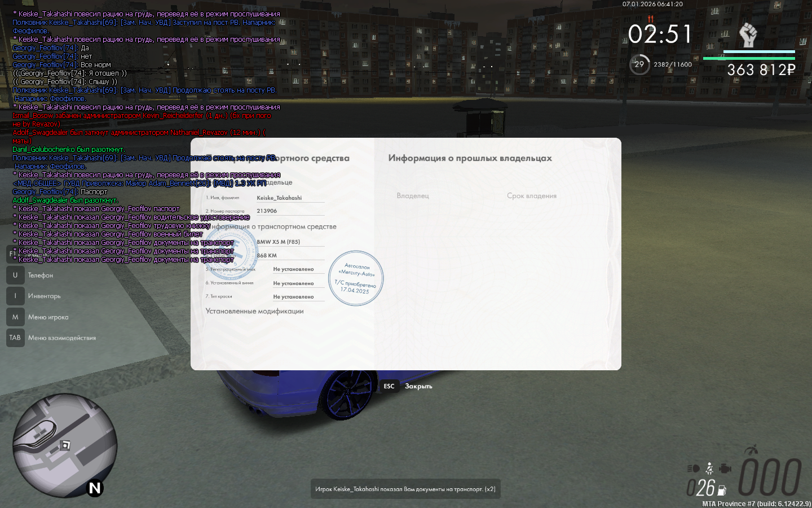Click Информация о прошлых владельцах heading
Viewport: 812px width, 508px height.
[x=470, y=158]
